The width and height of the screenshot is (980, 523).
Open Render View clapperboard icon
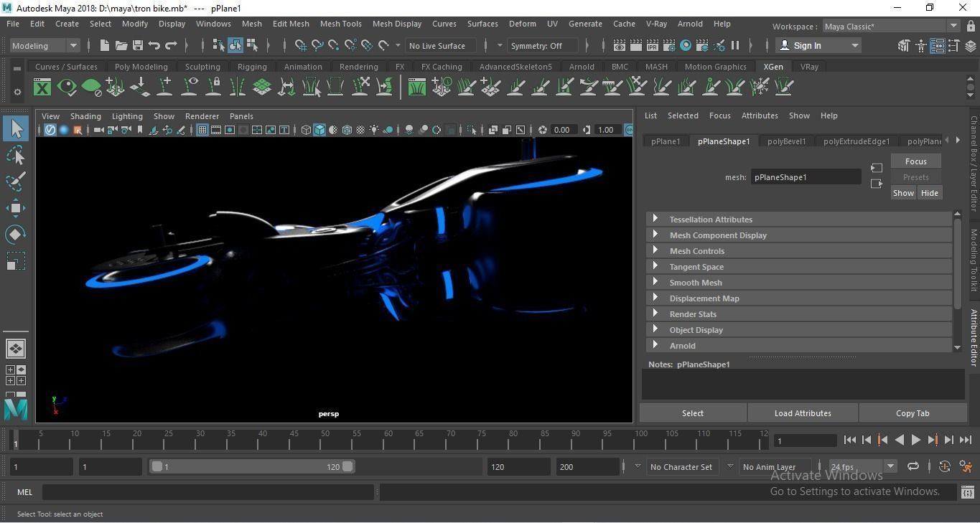click(620, 45)
